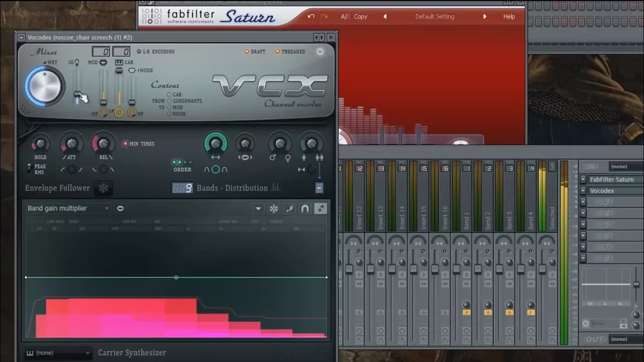Toggle MIN TIMES option

pos(139,144)
